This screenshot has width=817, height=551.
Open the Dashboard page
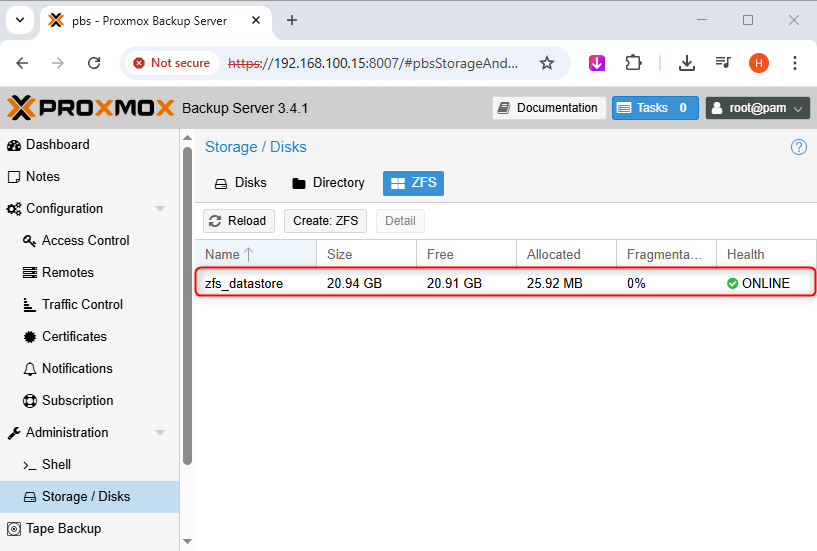pos(57,144)
